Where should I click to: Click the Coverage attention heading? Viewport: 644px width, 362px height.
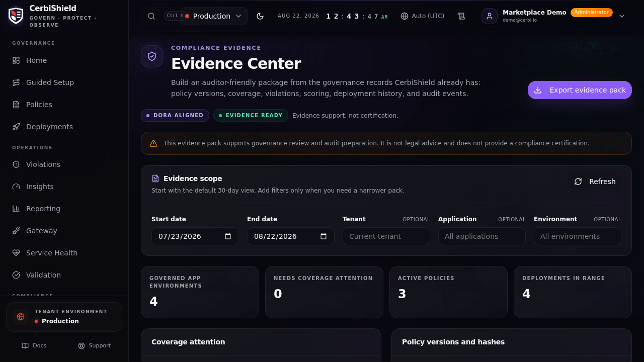pos(188,342)
